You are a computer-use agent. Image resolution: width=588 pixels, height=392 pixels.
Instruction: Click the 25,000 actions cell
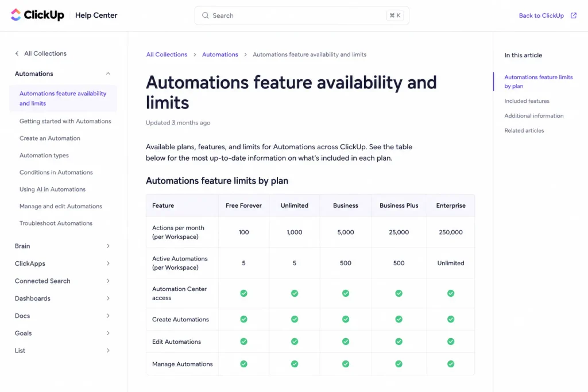click(x=399, y=232)
